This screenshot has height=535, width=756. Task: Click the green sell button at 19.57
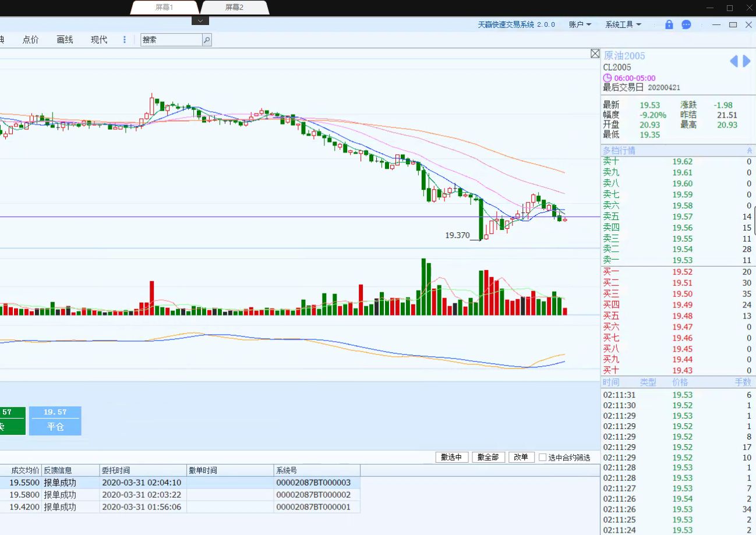pos(13,421)
